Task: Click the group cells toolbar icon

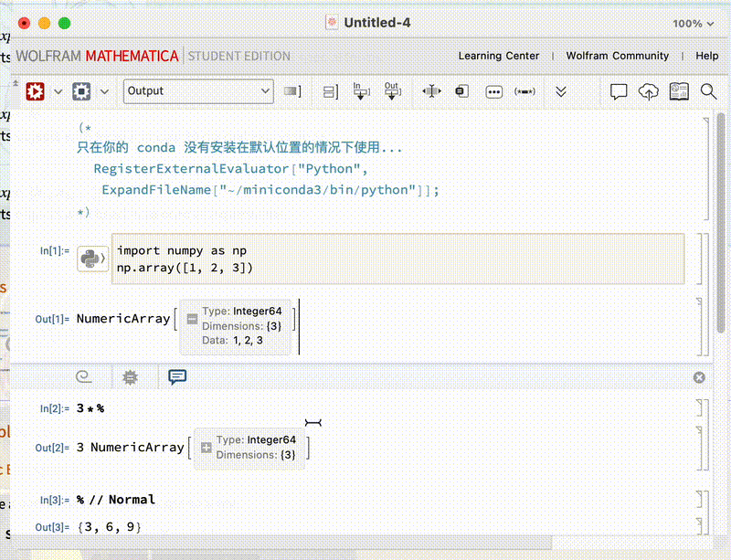Action: [x=331, y=91]
